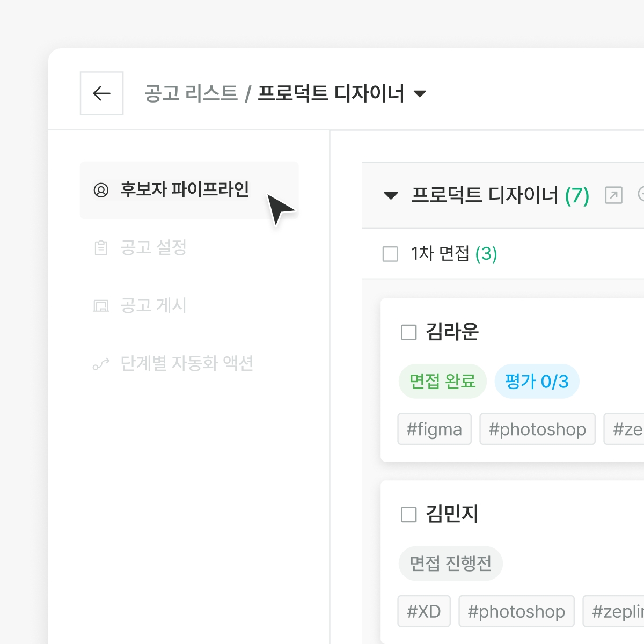Viewport: 644px width, 644px height.
Task: Click the 면접 진행전 status badge
Action: pyautogui.click(x=450, y=563)
